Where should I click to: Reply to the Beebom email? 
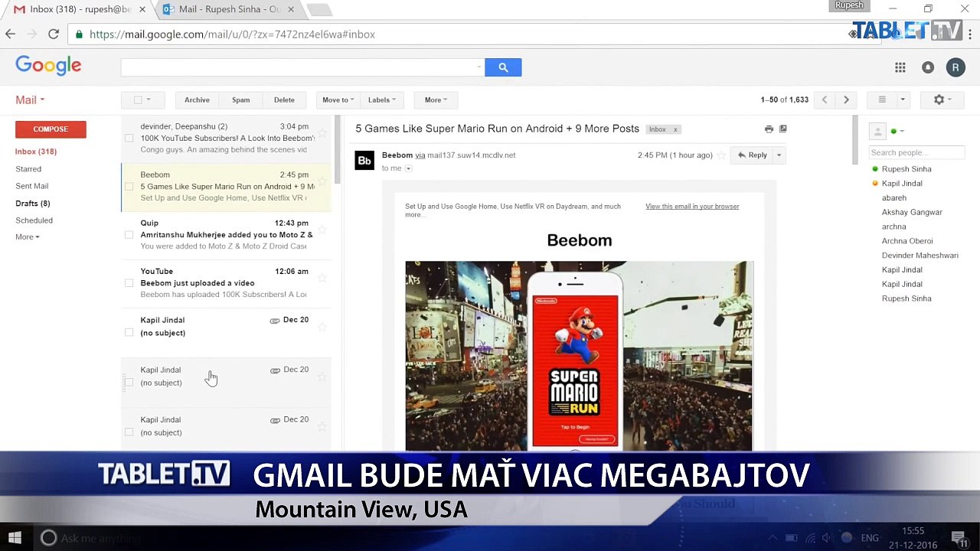[752, 155]
